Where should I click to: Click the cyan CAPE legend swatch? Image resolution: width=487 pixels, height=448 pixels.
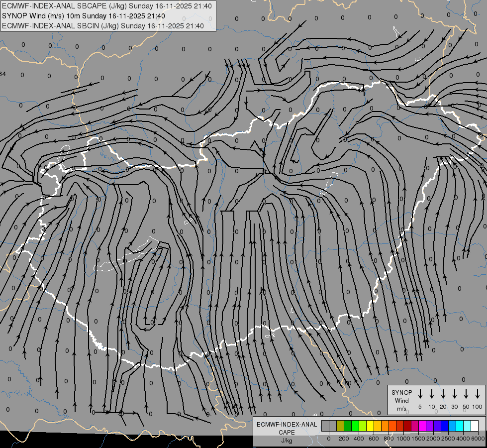click(459, 426)
